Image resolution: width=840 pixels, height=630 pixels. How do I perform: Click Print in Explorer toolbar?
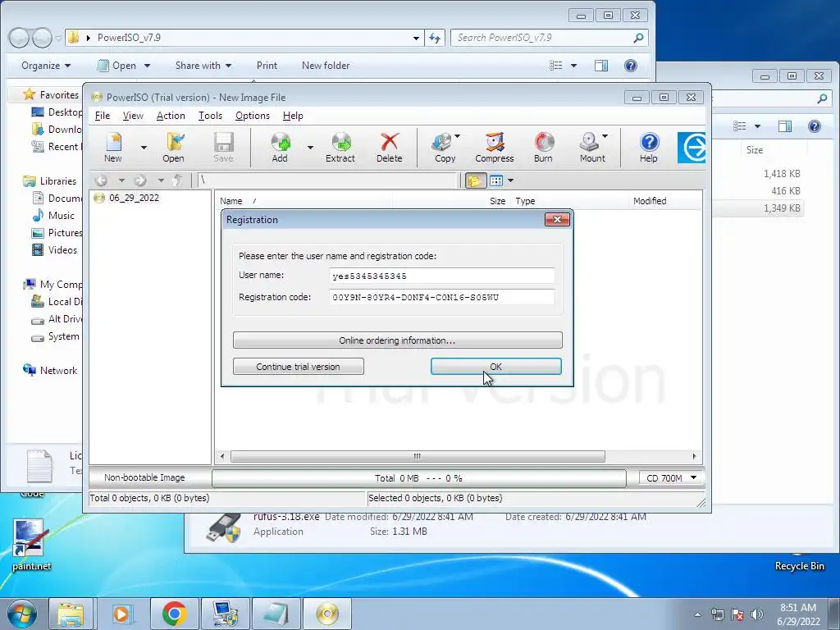[x=267, y=66]
